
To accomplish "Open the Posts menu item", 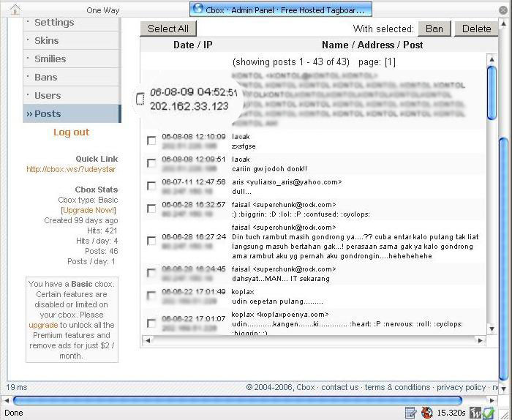I will (x=72, y=113).
